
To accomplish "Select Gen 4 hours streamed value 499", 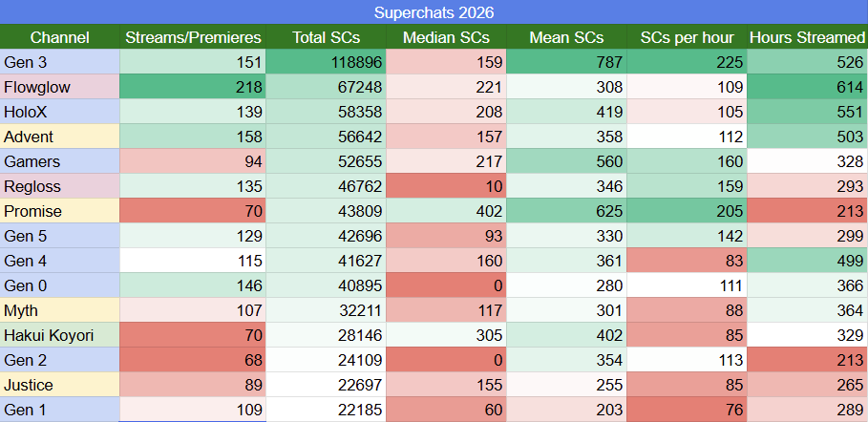I will coord(808,261).
